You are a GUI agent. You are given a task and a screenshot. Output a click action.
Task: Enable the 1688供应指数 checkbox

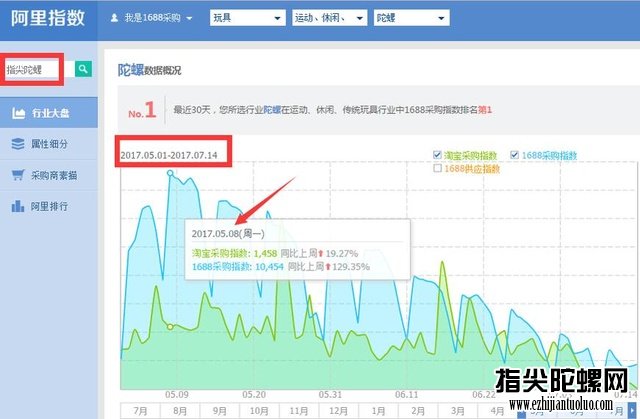(x=437, y=168)
